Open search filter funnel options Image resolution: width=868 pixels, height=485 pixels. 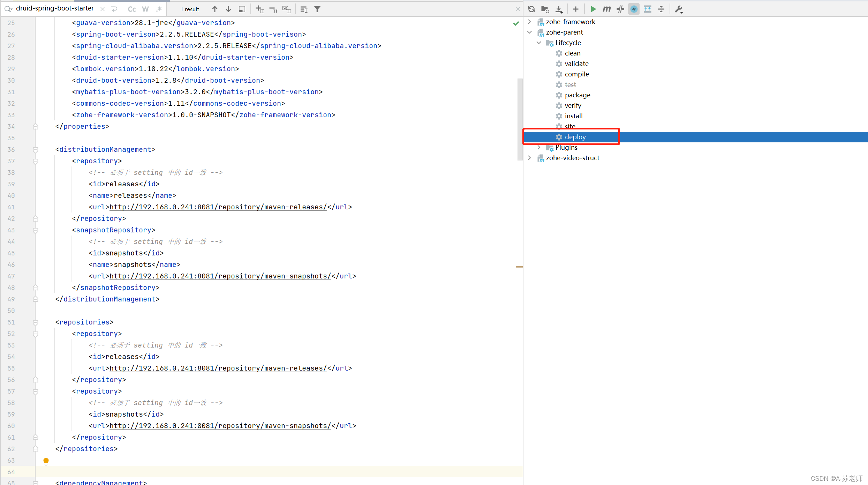[317, 9]
